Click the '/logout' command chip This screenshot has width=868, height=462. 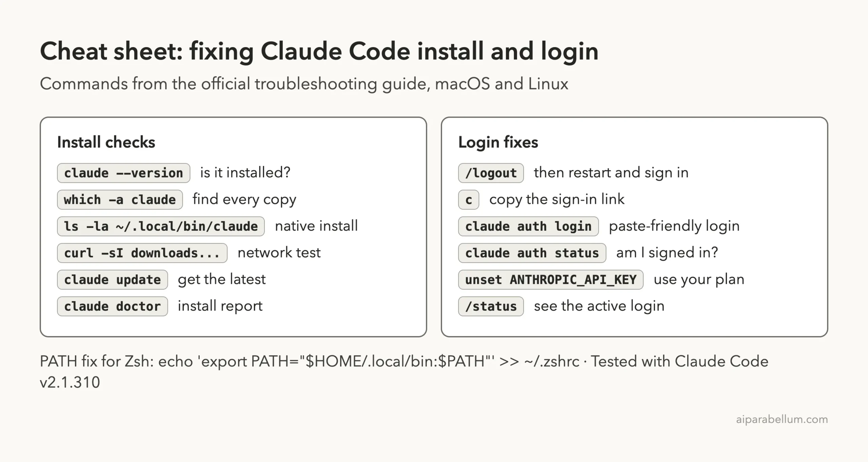(x=491, y=173)
